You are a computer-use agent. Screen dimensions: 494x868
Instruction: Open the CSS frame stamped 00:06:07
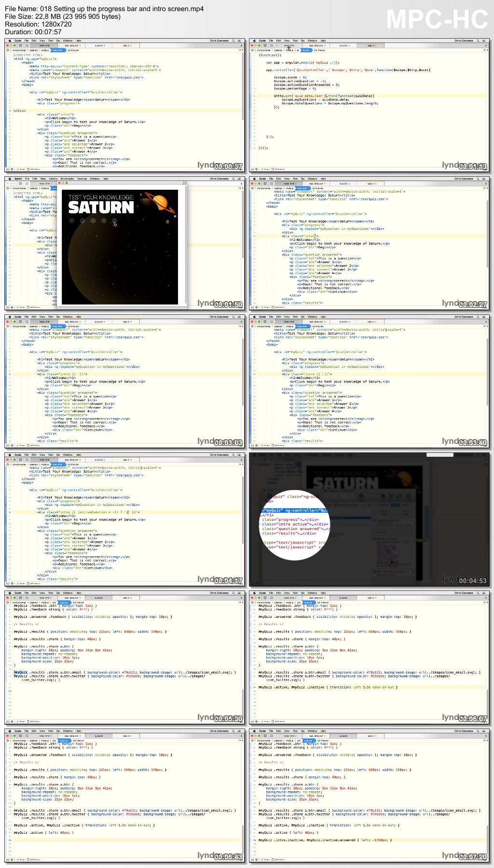[370, 657]
